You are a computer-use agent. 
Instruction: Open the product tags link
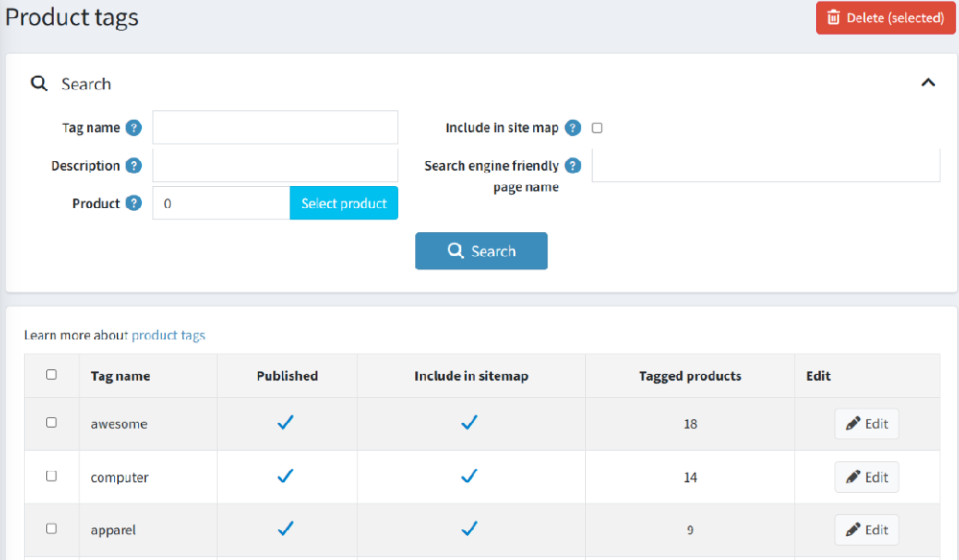click(171, 336)
